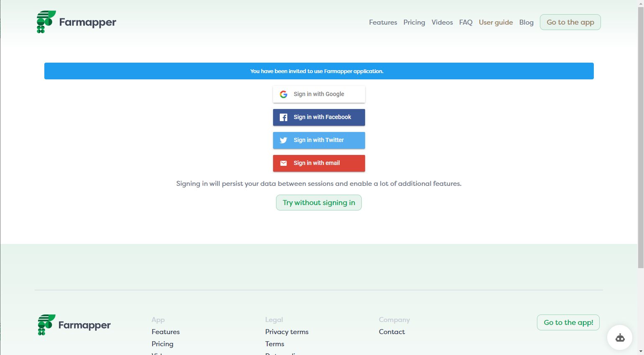Open the footer Contact link

[x=392, y=332]
